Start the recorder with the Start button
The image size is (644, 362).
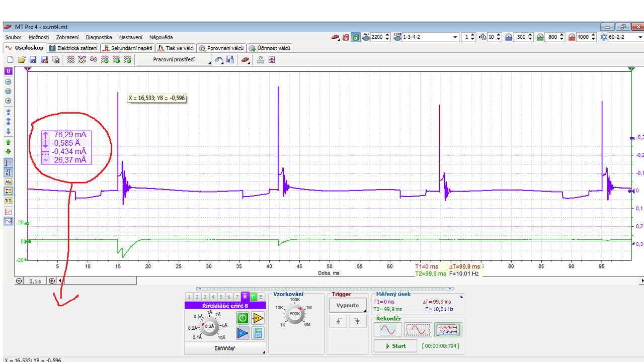(395, 346)
